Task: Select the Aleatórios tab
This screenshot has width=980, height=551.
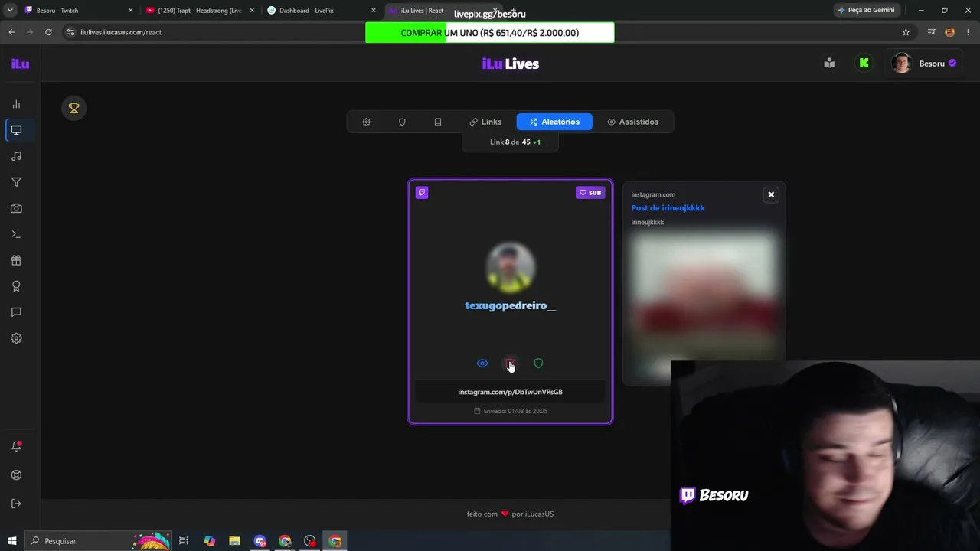Action: point(554,122)
